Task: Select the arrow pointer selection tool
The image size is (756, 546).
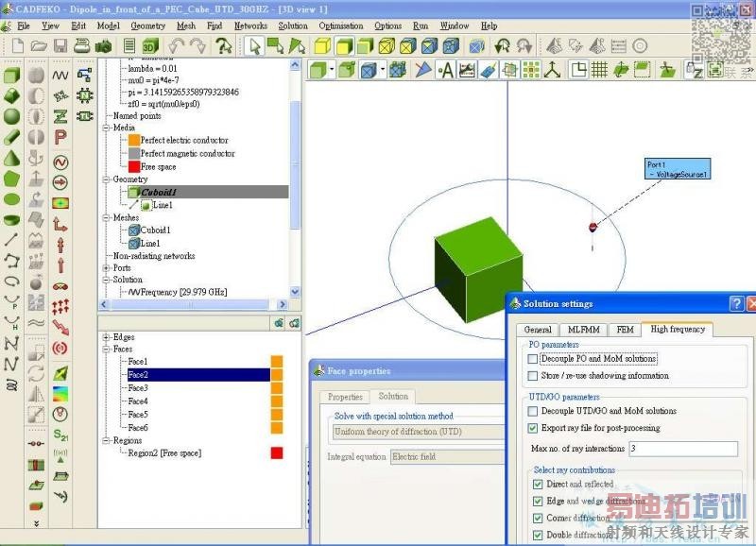Action: coord(254,46)
